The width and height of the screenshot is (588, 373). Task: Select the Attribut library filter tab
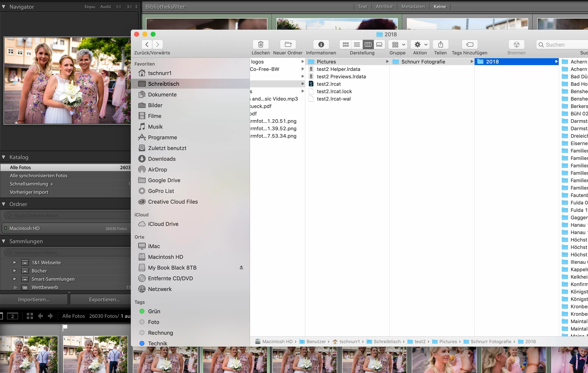tap(384, 7)
